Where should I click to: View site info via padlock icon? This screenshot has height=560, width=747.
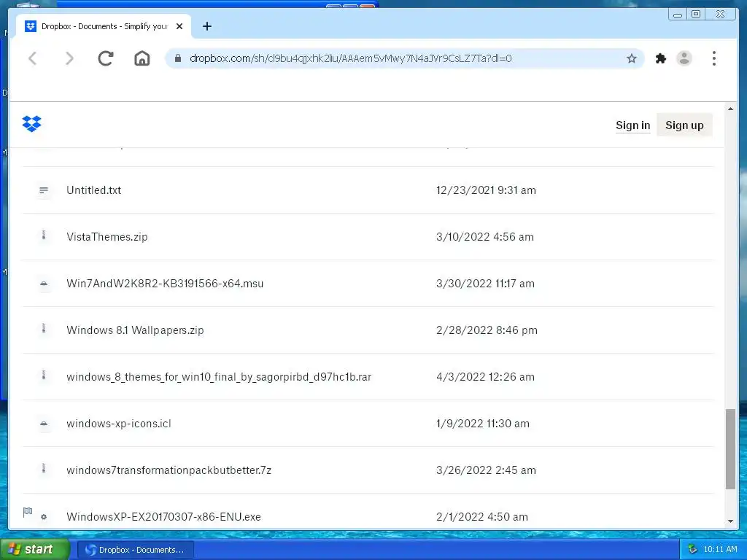tap(178, 58)
